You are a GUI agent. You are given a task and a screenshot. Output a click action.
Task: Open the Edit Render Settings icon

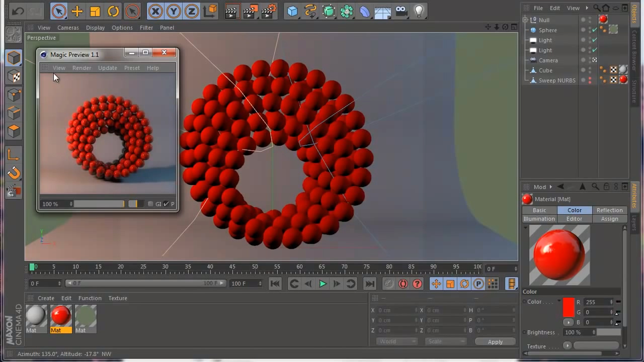coord(269,11)
